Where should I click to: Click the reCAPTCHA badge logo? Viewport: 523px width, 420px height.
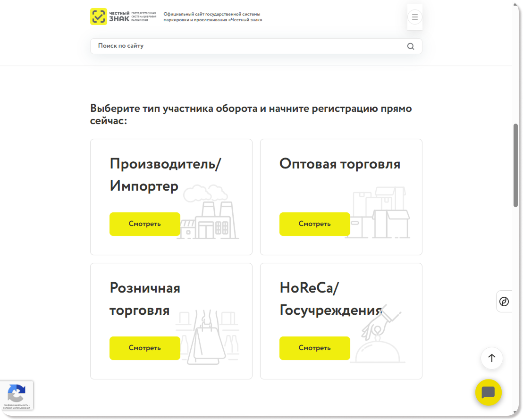tap(17, 393)
